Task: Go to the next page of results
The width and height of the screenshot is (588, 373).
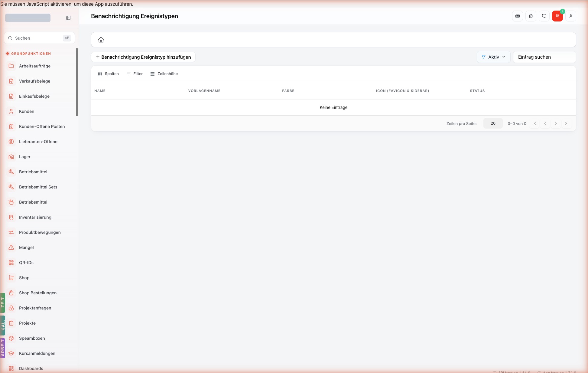Action: [556, 123]
